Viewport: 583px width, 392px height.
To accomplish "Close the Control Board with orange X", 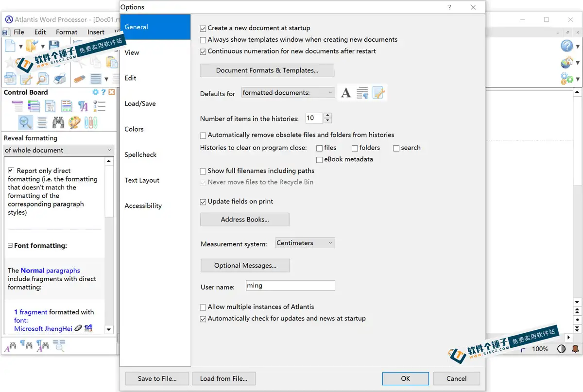I will click(x=112, y=92).
